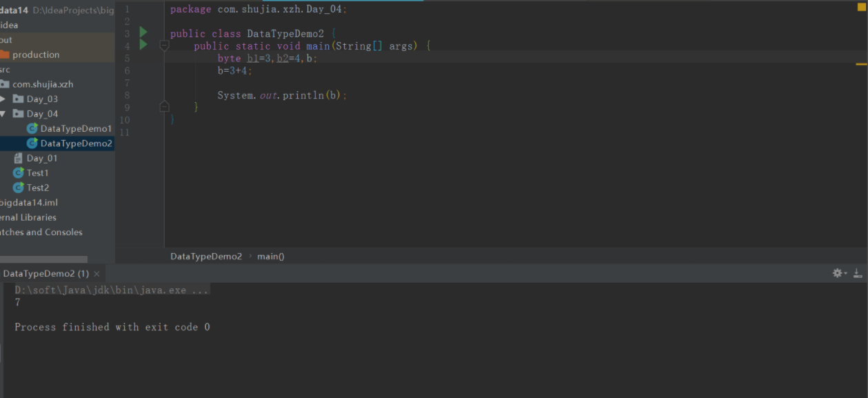The height and width of the screenshot is (398, 868).
Task: Click on the 'b=3+4;' code line
Action: pyautogui.click(x=234, y=70)
